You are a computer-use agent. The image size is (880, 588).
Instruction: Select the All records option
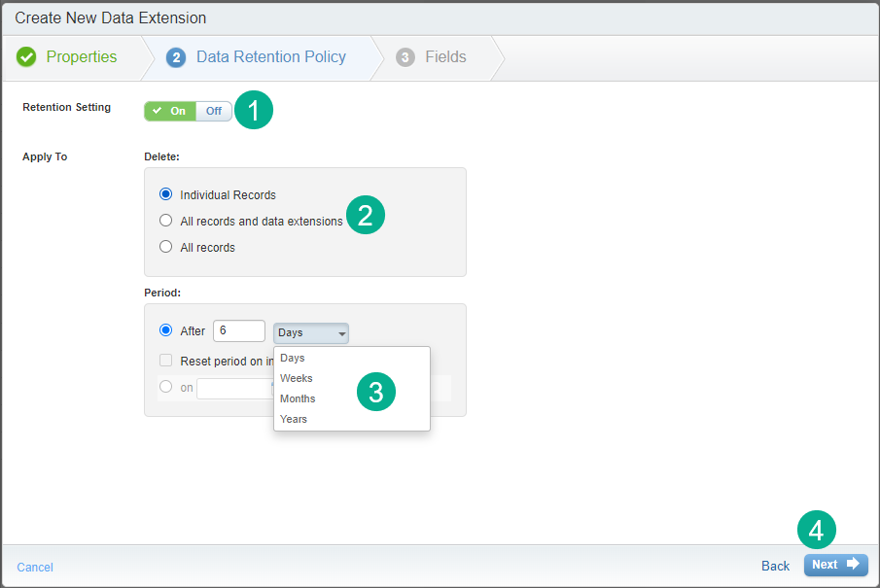[165, 247]
